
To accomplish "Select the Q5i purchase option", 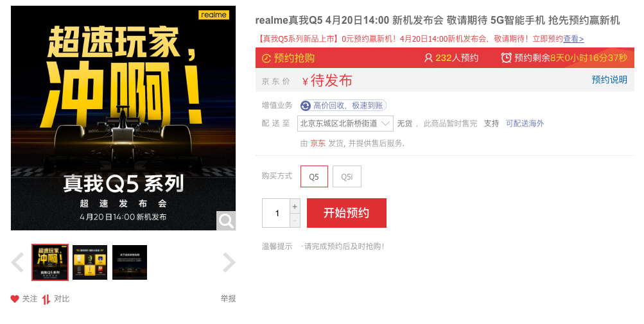I will 347,176.
